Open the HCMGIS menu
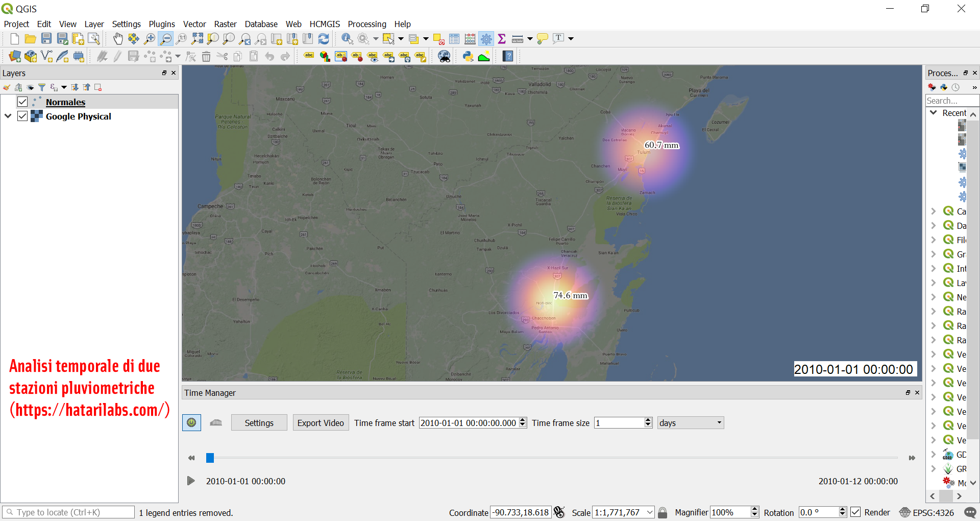 tap(325, 24)
